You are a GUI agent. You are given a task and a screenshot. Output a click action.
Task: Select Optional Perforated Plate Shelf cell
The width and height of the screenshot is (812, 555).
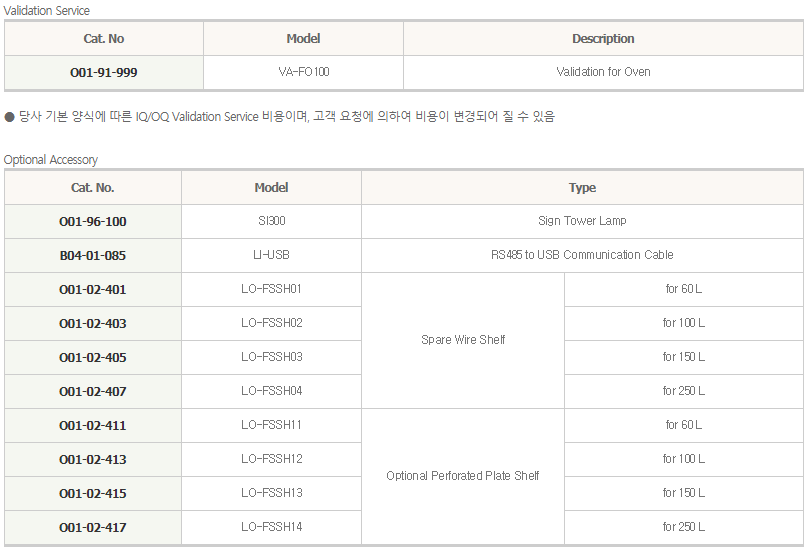pos(463,476)
